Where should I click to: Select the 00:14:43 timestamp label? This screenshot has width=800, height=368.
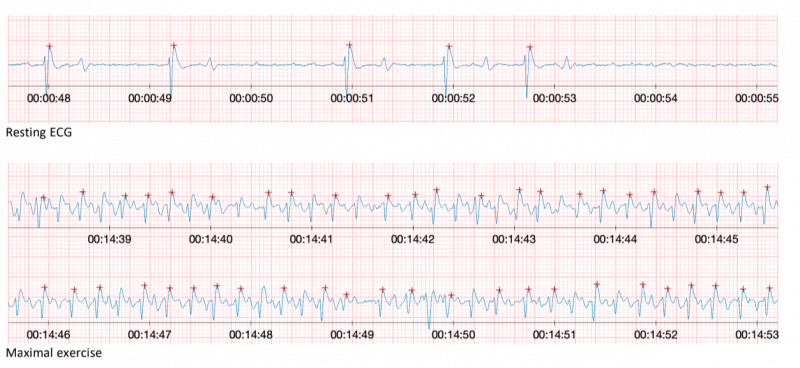[x=514, y=239]
